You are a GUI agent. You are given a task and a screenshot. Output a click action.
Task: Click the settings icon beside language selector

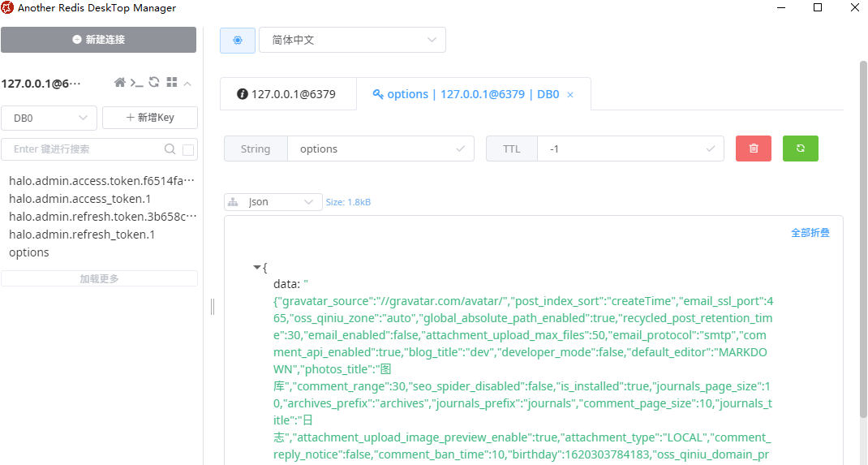pyautogui.click(x=238, y=40)
